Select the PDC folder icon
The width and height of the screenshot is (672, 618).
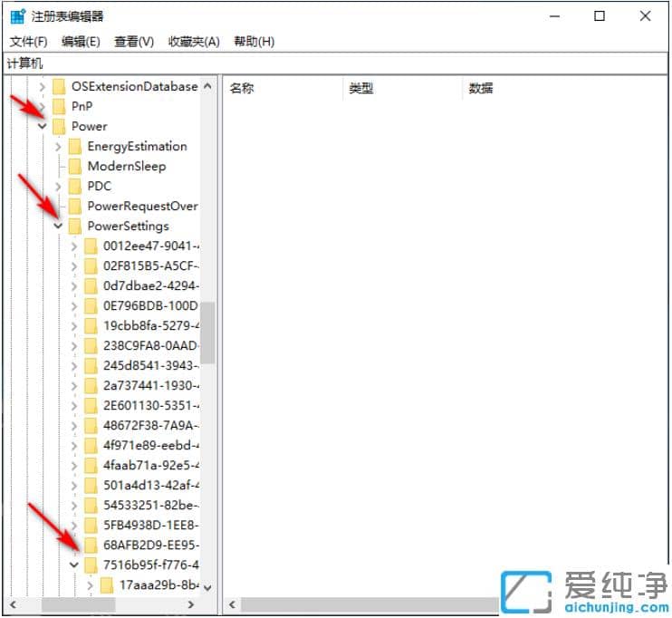tap(74, 186)
